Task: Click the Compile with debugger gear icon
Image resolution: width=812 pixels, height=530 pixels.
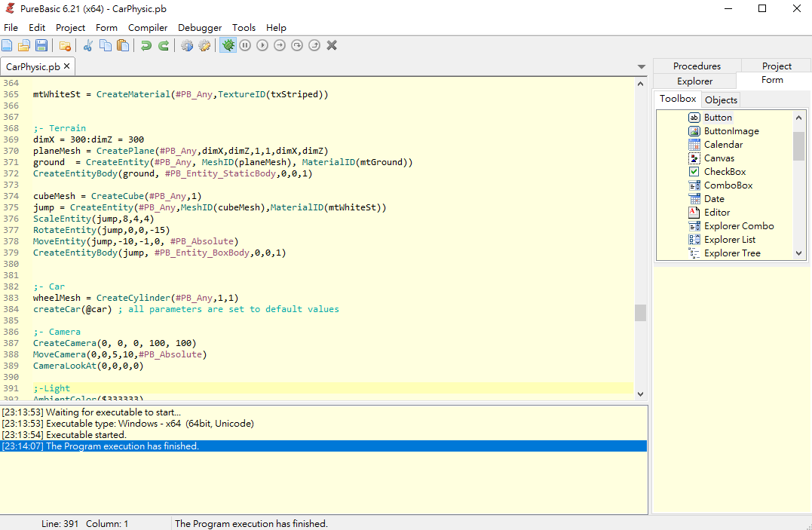Action: click(204, 45)
